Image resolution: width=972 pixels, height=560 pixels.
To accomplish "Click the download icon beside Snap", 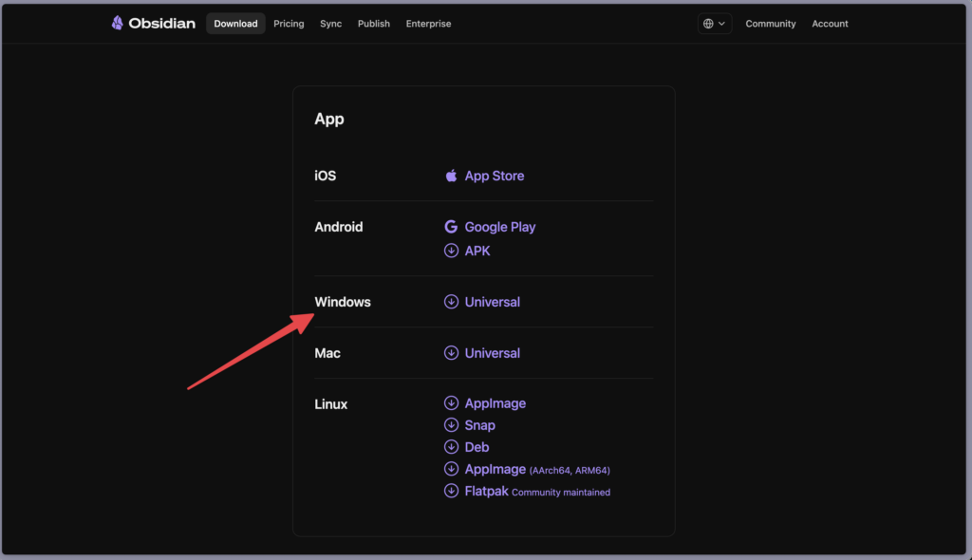I will coord(451,425).
